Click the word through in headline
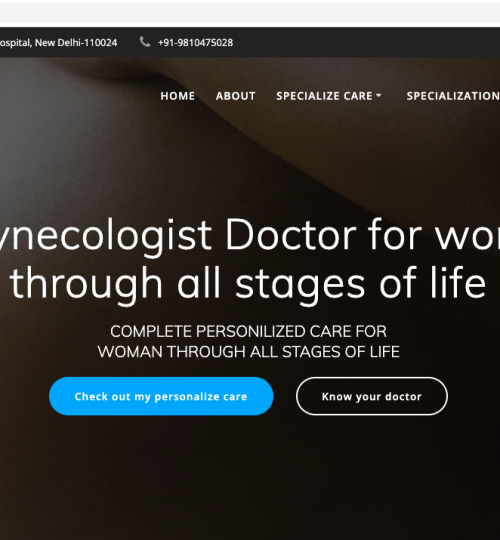Image resolution: width=500 pixels, height=540 pixels. coord(86,284)
